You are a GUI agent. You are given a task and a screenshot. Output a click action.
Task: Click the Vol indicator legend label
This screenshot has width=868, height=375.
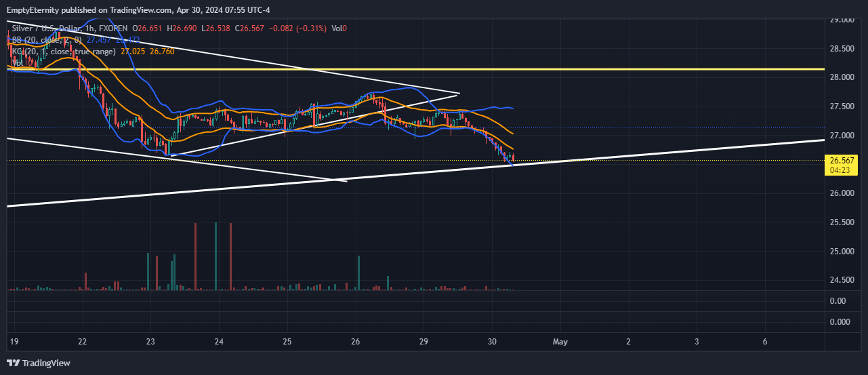18,62
